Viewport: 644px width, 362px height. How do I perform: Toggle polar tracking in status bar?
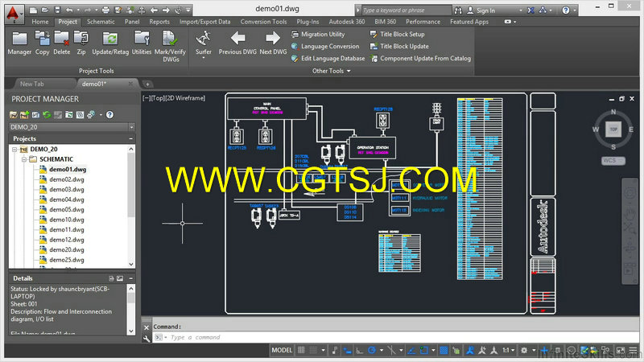point(372,350)
